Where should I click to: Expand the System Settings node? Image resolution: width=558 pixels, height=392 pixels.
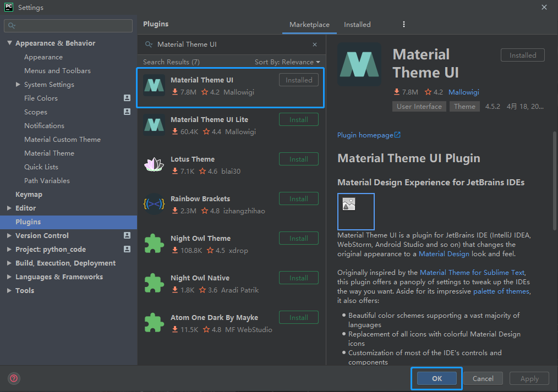pos(18,85)
